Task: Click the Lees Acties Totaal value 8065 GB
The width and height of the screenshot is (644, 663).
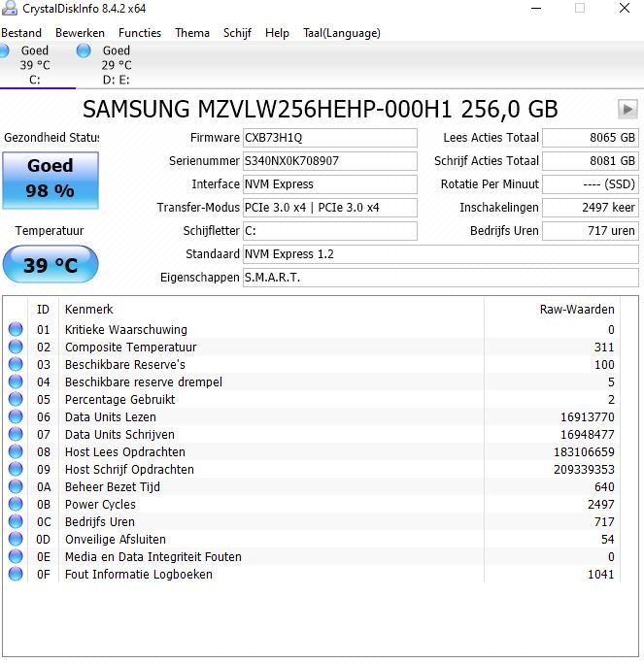Action: pos(591,138)
